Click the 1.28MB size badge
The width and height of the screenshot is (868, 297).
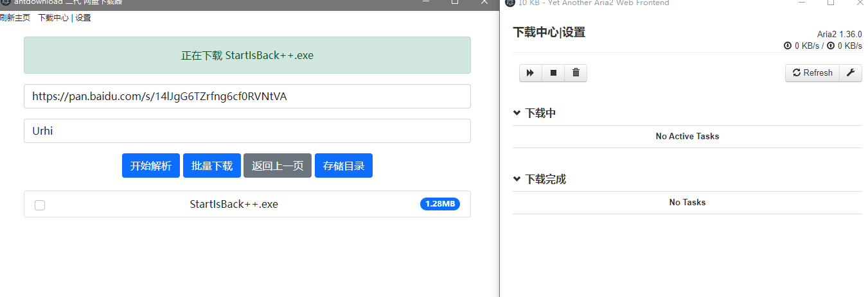pyautogui.click(x=440, y=204)
